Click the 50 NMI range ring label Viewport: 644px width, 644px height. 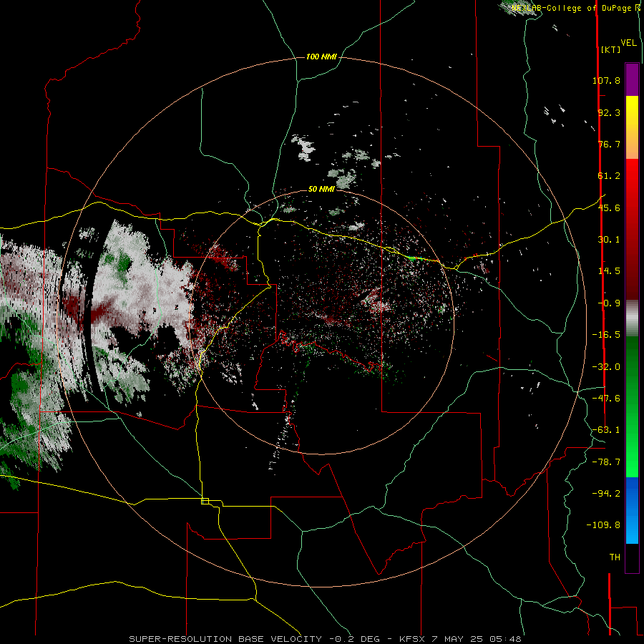tap(321, 189)
